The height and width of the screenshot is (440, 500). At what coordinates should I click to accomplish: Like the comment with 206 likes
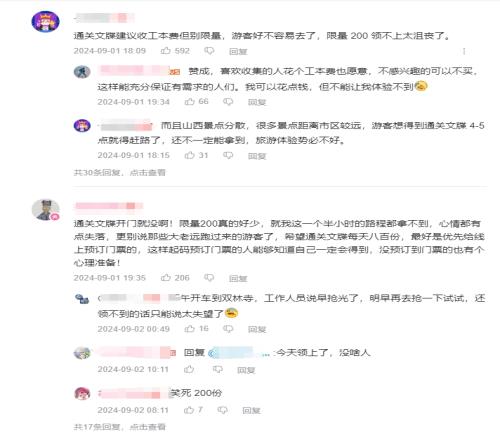coord(166,277)
